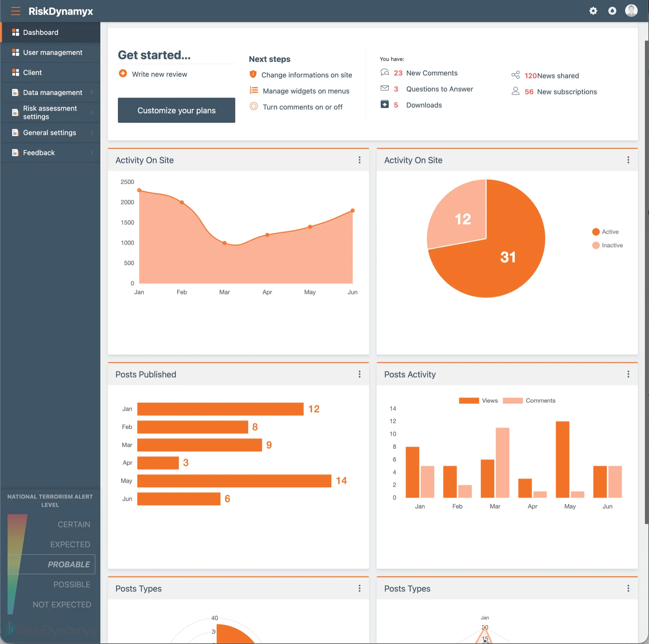The width and height of the screenshot is (649, 644).
Task: Open the New Comments link
Action: point(432,73)
